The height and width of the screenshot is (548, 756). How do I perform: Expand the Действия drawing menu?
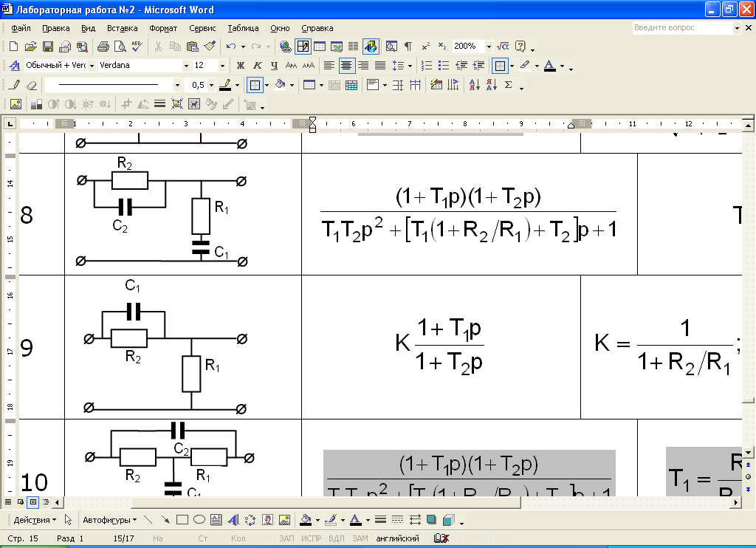point(35,520)
